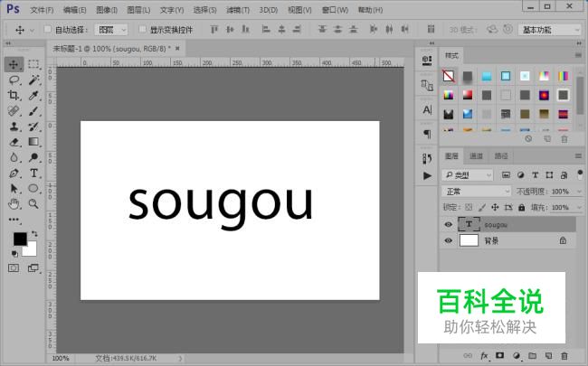This screenshot has width=588, height=366.
Task: Select the Gradient tool
Action: point(33,142)
